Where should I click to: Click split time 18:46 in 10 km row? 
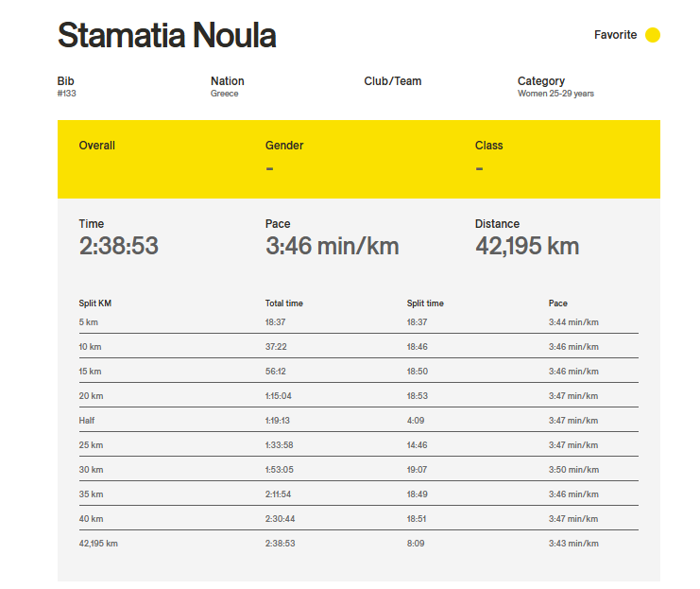417,347
